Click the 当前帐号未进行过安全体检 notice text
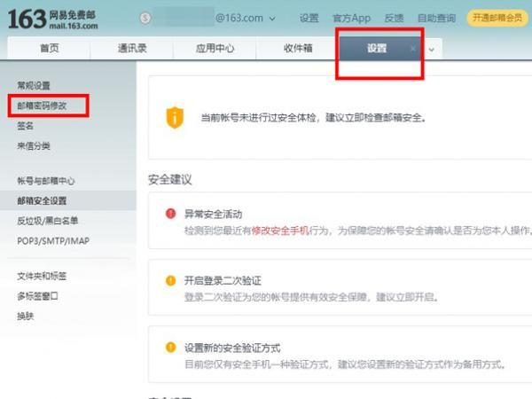This screenshot has height=399, width=532. (x=314, y=118)
